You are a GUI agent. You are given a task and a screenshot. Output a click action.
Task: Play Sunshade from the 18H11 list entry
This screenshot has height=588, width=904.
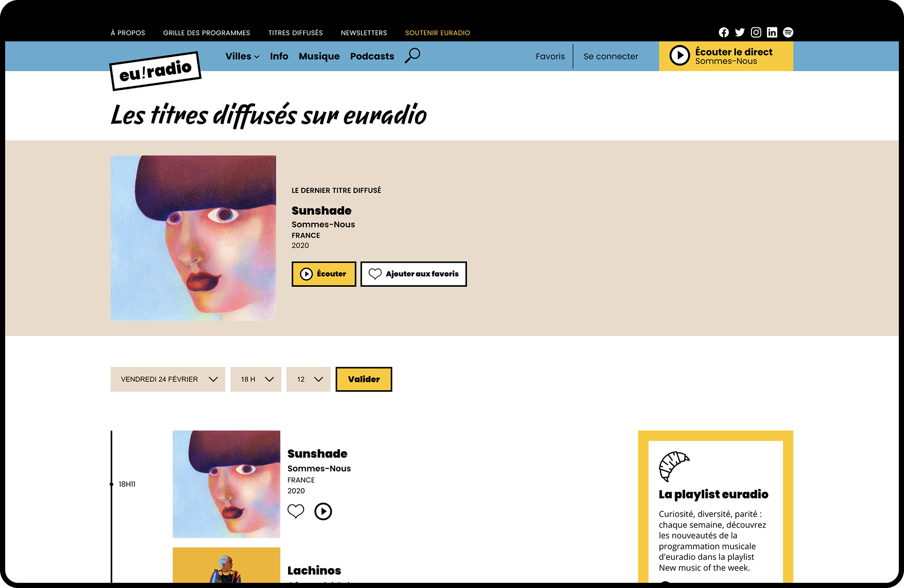[323, 511]
